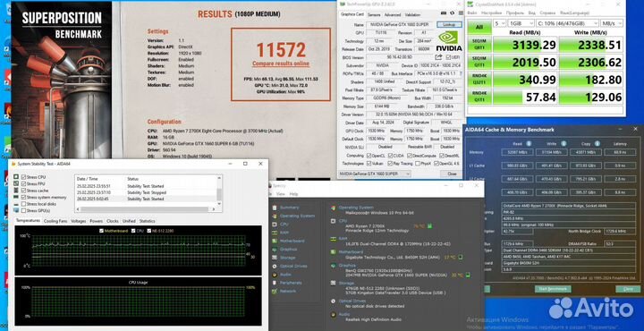Image resolution: width=644 pixels, height=331 pixels.
Task: Click 3139.29 read result in CrystalDiskMark
Action: pyautogui.click(x=525, y=45)
